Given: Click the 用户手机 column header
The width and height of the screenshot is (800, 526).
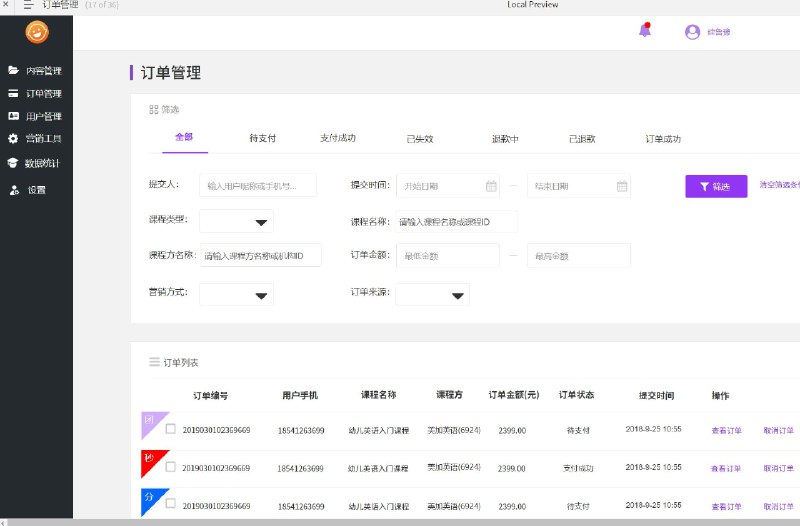Looking at the screenshot, I should point(300,395).
